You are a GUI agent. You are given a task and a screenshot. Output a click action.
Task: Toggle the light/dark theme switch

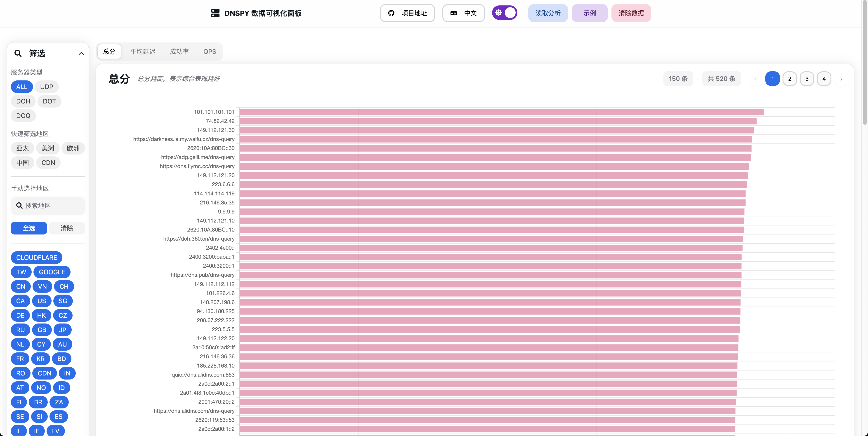pos(505,13)
